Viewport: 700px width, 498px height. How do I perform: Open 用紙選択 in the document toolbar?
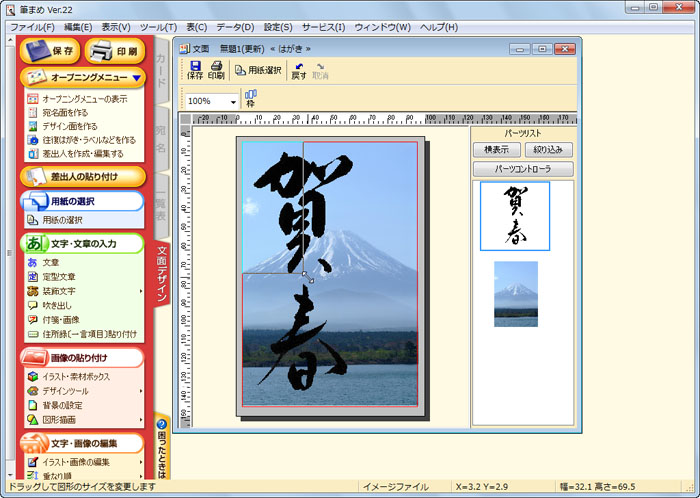260,70
